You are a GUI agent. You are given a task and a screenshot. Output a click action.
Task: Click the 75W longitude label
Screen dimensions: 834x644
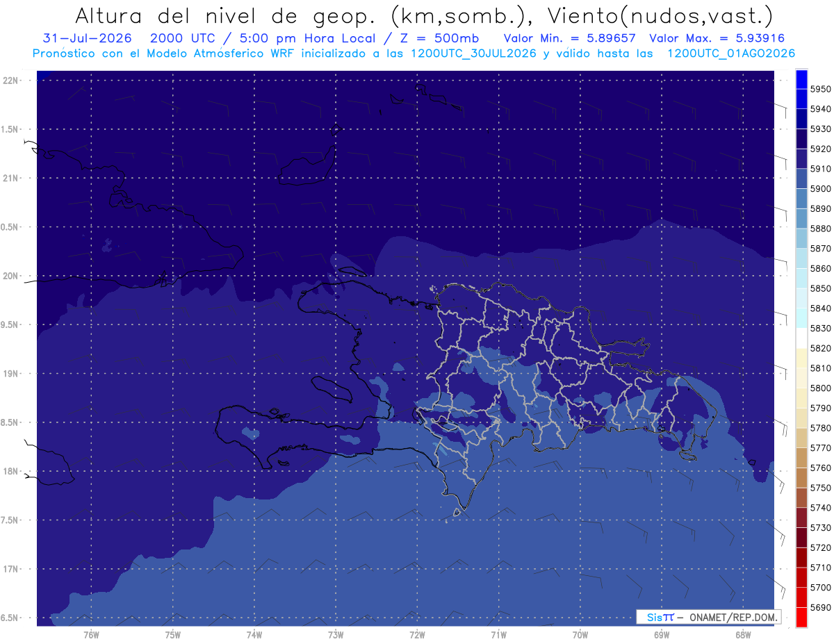click(173, 634)
